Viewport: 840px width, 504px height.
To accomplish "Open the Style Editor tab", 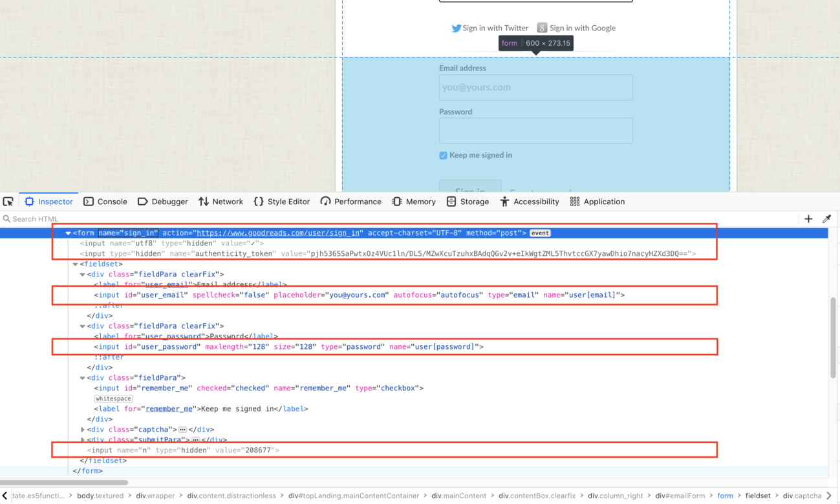I will tap(282, 202).
